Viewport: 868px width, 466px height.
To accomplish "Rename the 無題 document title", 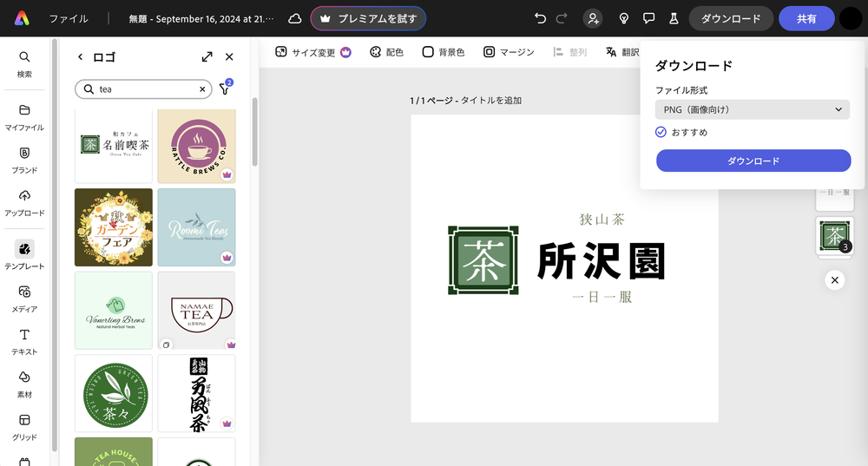I will (x=201, y=19).
